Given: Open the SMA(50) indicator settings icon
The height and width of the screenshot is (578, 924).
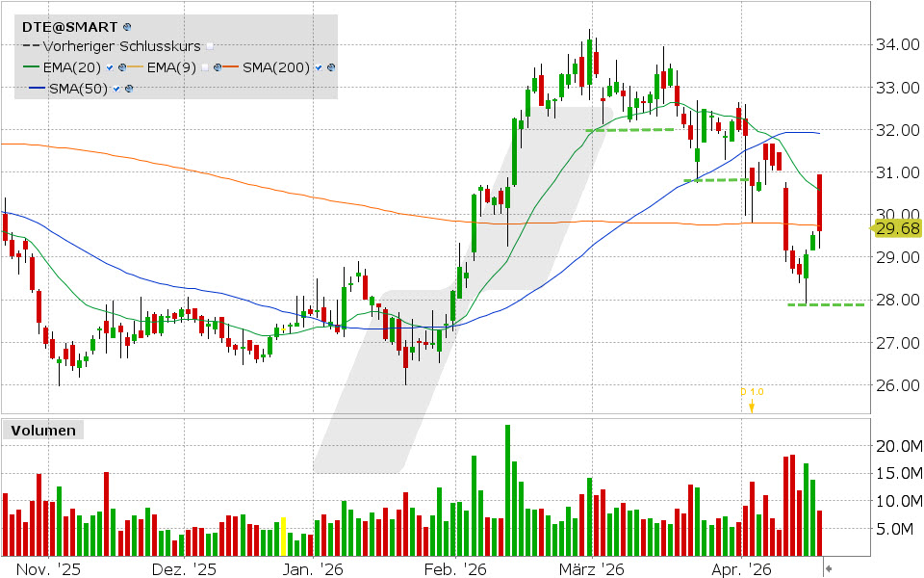Looking at the screenshot, I should pos(129,89).
